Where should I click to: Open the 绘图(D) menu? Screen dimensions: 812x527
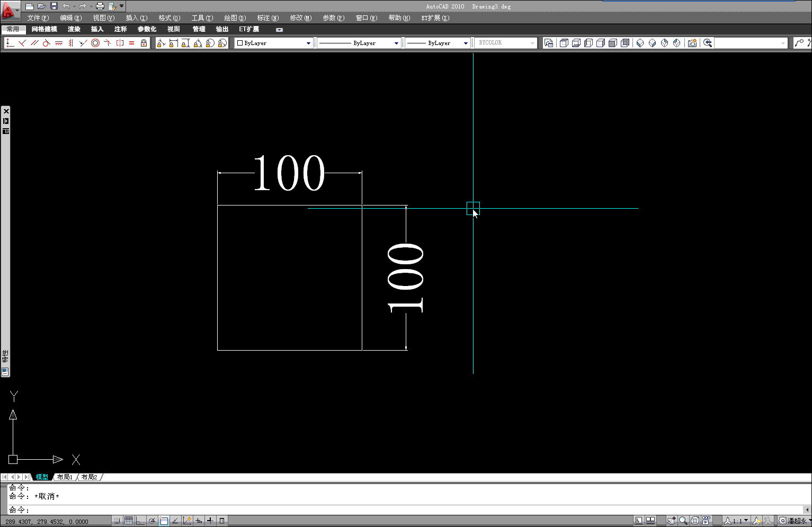[x=235, y=18]
